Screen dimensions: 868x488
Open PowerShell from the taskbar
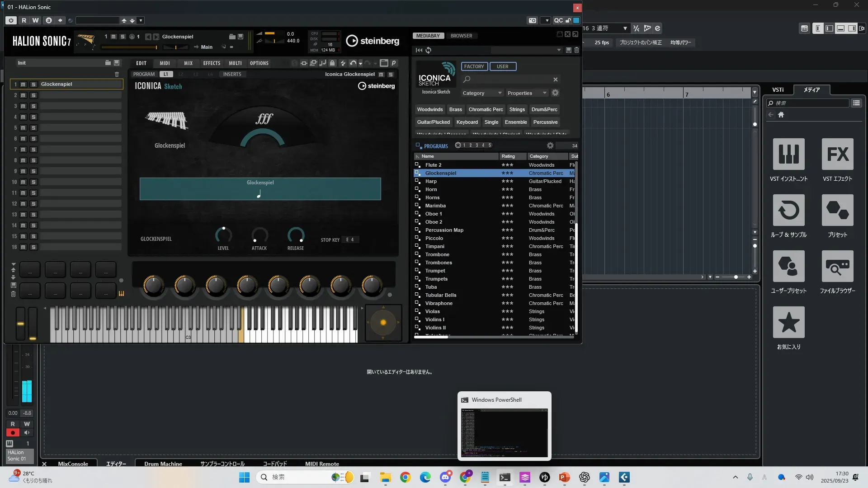[505, 477]
